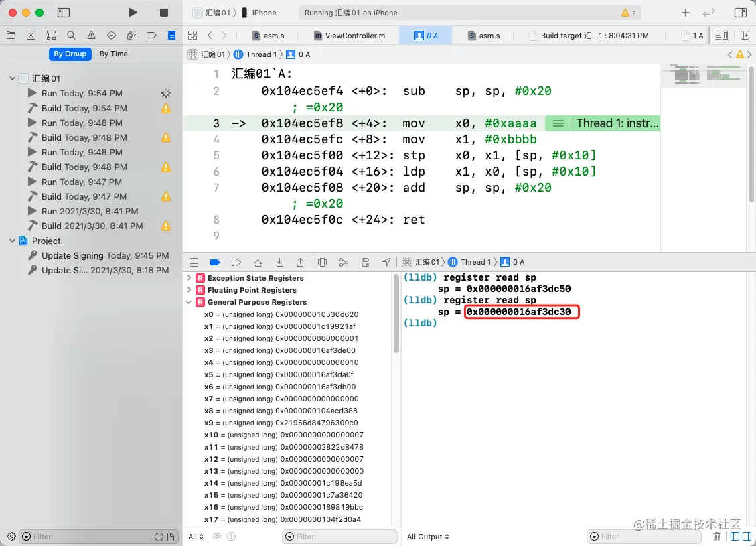Select the 0 A editor tab
The image size is (756, 546).
(426, 36)
